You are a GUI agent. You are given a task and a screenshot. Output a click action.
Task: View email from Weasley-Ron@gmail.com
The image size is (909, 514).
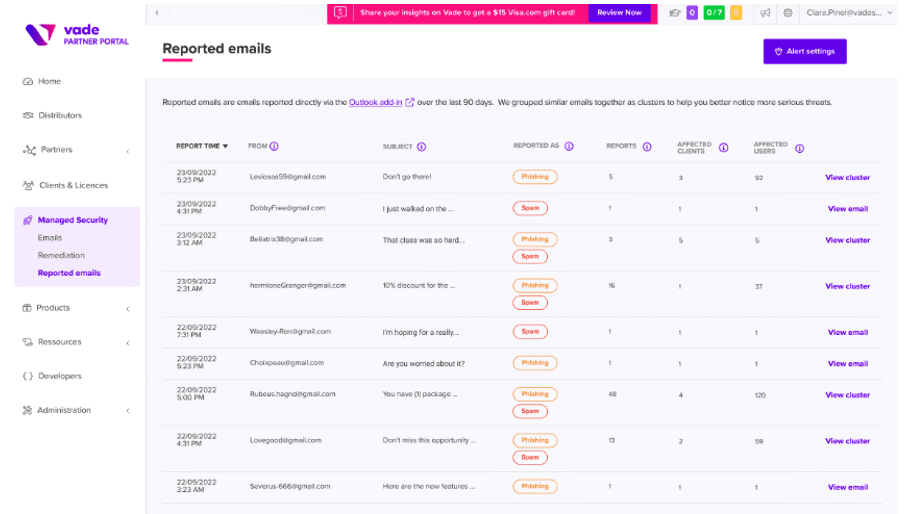848,333
